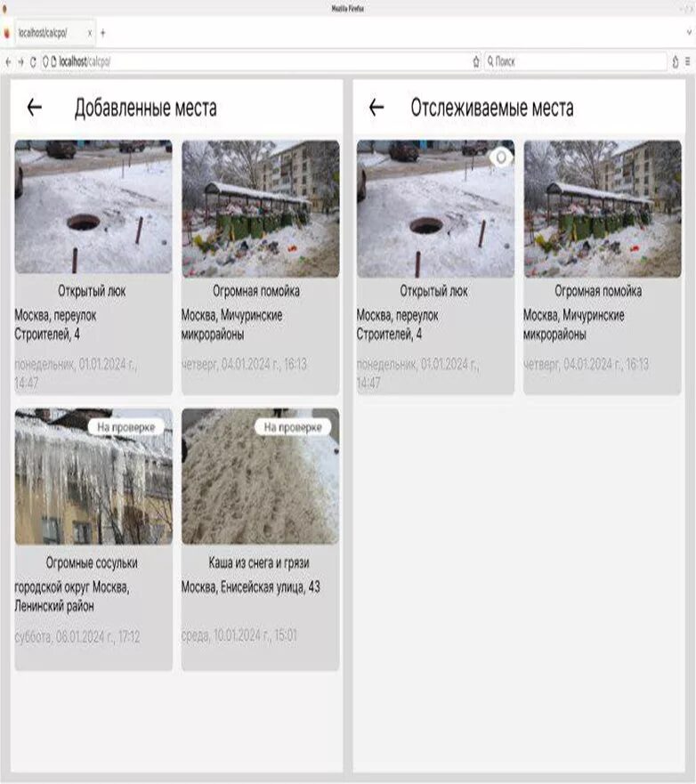Image resolution: width=696 pixels, height=784 pixels.
Task: Select the localhost/calcpo tab
Action: click(55, 33)
